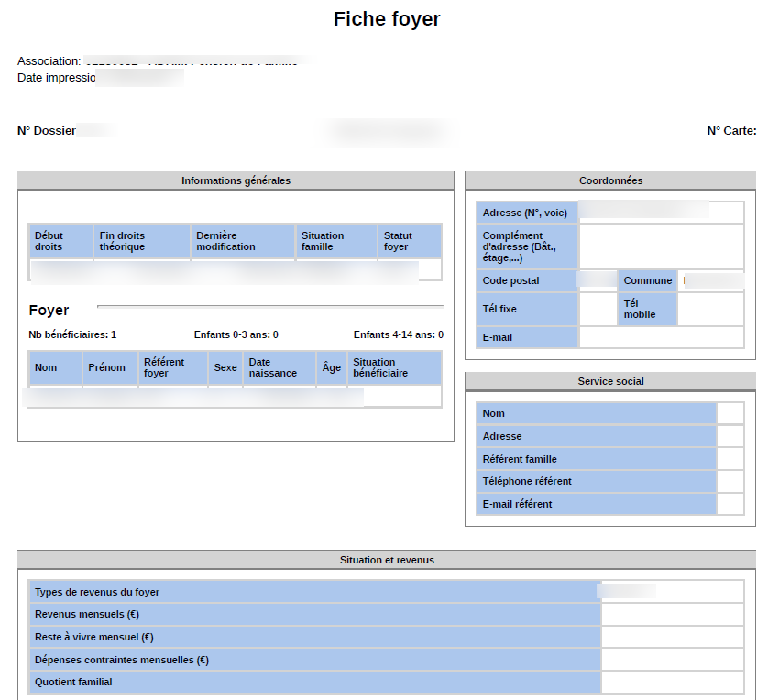Click the Référent foyer column header

coord(173,367)
